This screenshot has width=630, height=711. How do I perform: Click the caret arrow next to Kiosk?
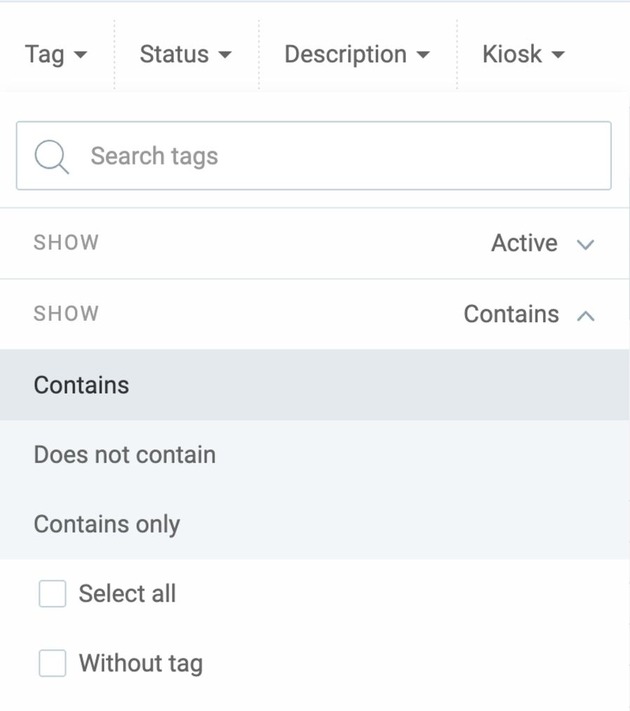[x=558, y=55]
